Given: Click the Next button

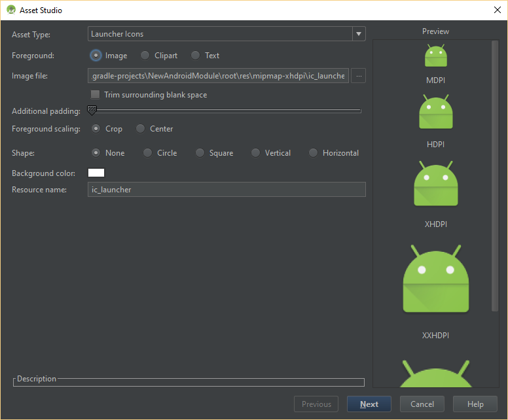Looking at the screenshot, I should click(x=369, y=404).
